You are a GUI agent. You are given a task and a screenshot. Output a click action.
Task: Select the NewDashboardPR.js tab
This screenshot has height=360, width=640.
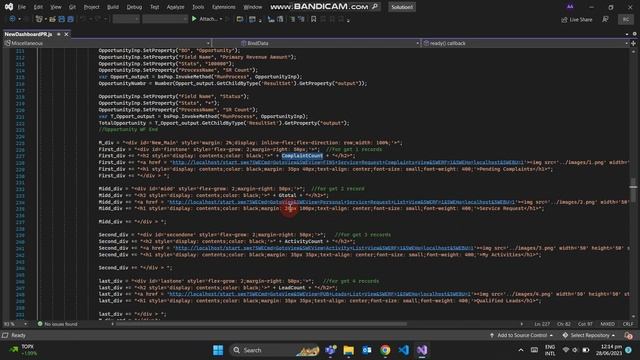[x=28, y=34]
